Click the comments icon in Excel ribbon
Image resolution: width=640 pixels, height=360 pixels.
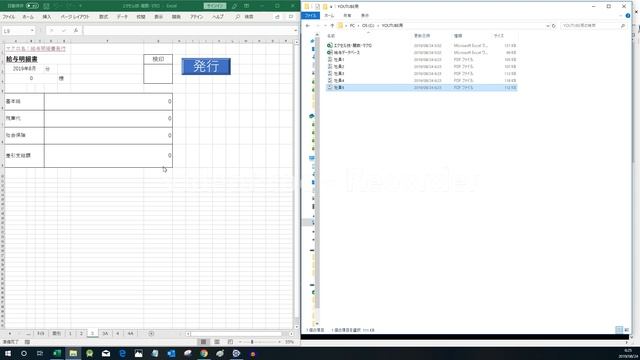click(x=291, y=17)
